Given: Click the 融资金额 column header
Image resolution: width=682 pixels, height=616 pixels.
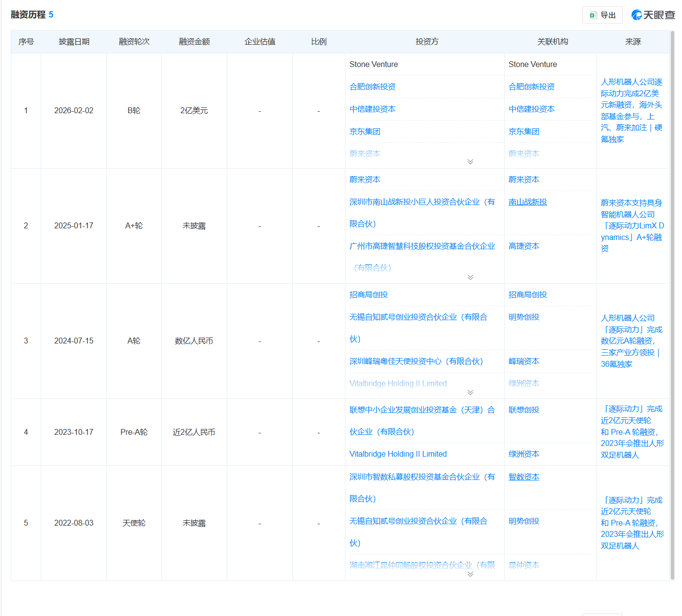Looking at the screenshot, I should pos(194,42).
